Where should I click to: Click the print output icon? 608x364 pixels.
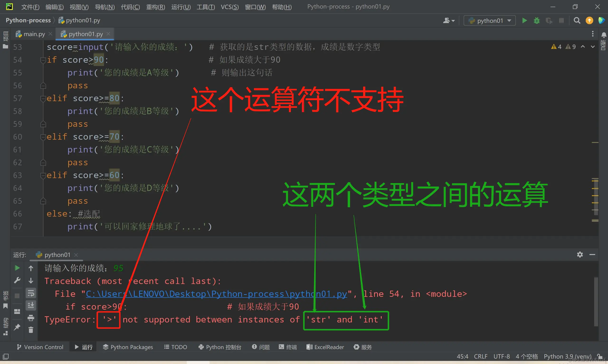(x=31, y=318)
